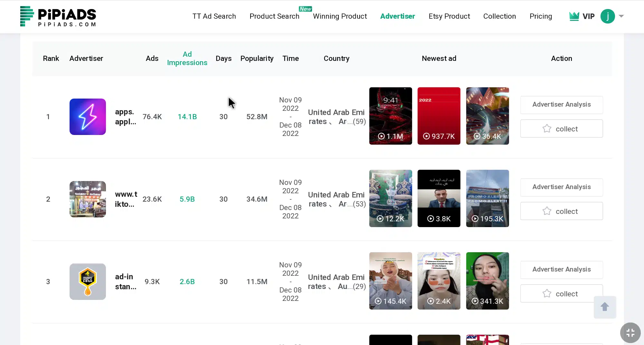Open the user avatar profile icon
Screen dimensions: 644x345
coord(608,16)
